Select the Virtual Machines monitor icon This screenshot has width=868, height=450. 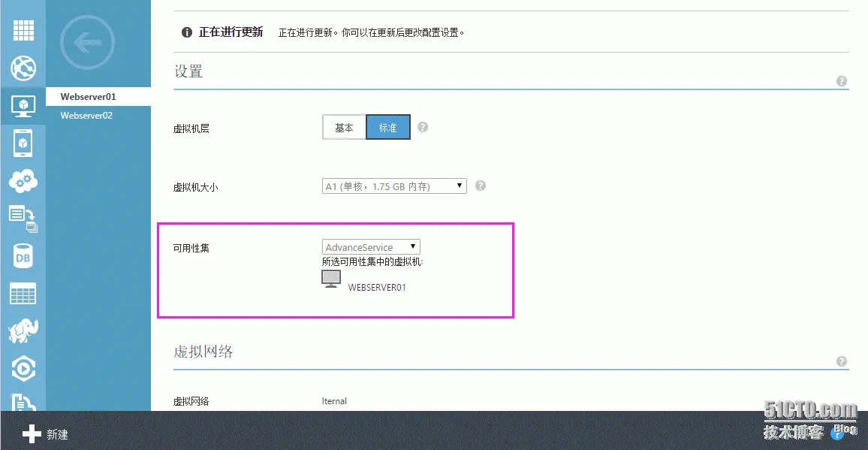point(23,106)
